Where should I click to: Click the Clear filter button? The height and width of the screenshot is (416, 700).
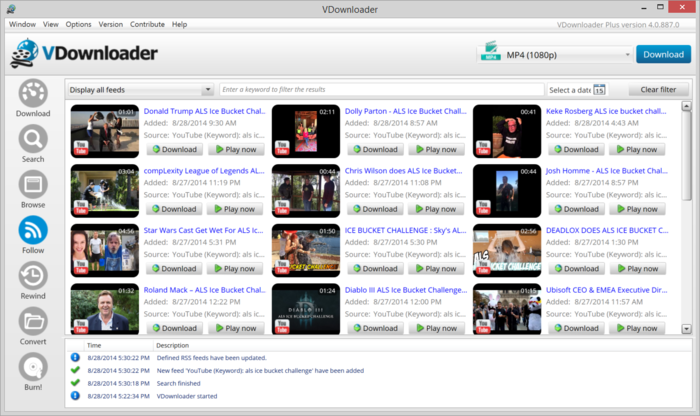tap(658, 90)
